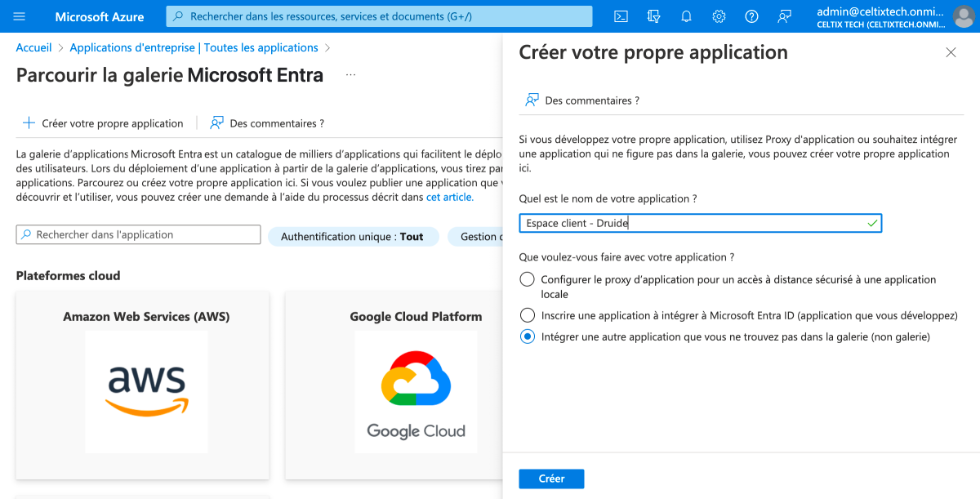Select the non galerie integration radio option
The image size is (980, 499).
pyautogui.click(x=528, y=336)
